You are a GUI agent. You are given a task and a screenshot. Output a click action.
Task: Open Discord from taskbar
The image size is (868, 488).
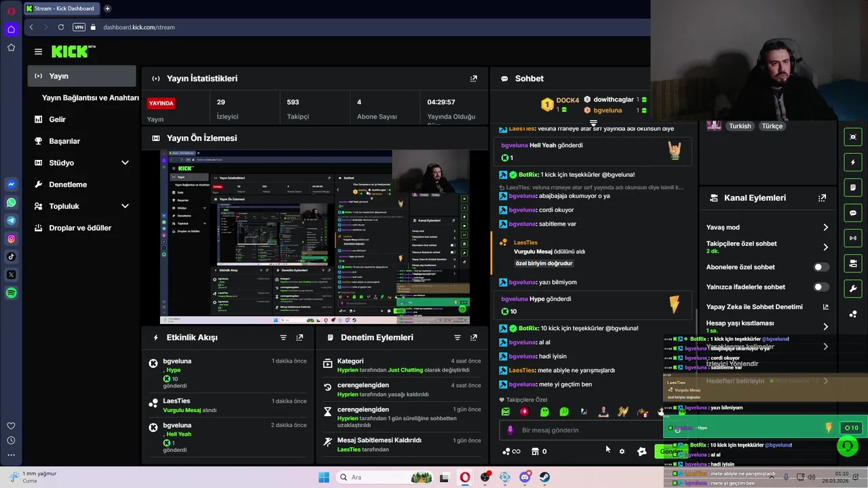tap(525, 477)
